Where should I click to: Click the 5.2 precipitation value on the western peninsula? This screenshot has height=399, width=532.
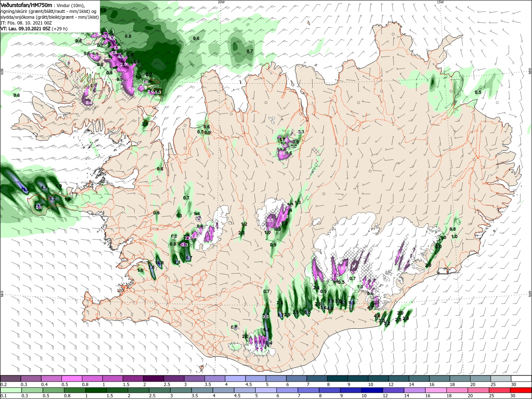click(52, 199)
